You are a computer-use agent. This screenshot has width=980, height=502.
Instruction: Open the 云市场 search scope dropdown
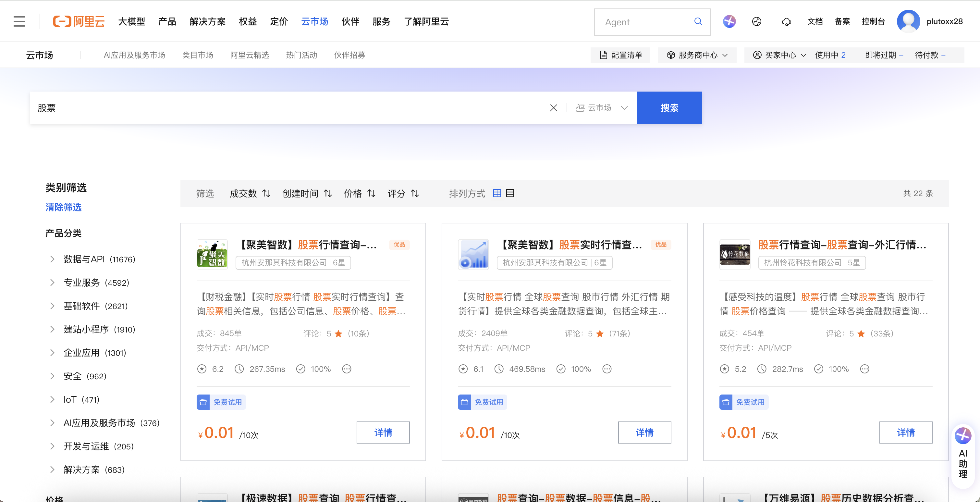point(602,108)
